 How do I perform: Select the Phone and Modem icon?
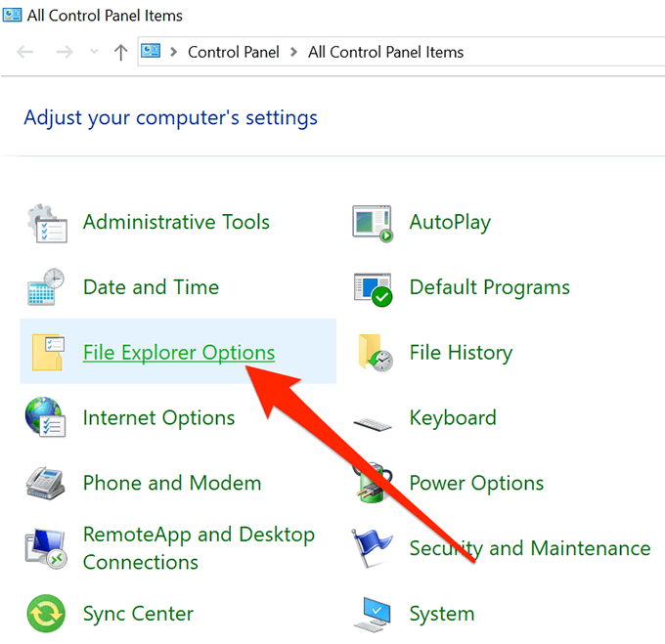coord(46,484)
